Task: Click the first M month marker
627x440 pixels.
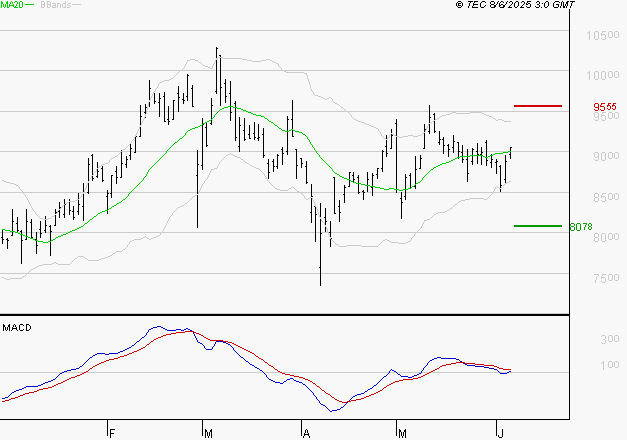Action: click(208, 433)
